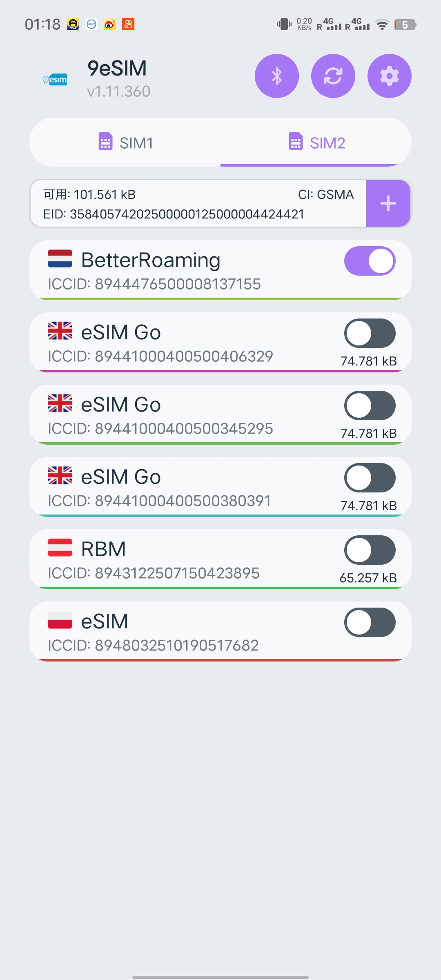The width and height of the screenshot is (441, 980).
Task: Select the SIM2 tab
Action: [316, 143]
